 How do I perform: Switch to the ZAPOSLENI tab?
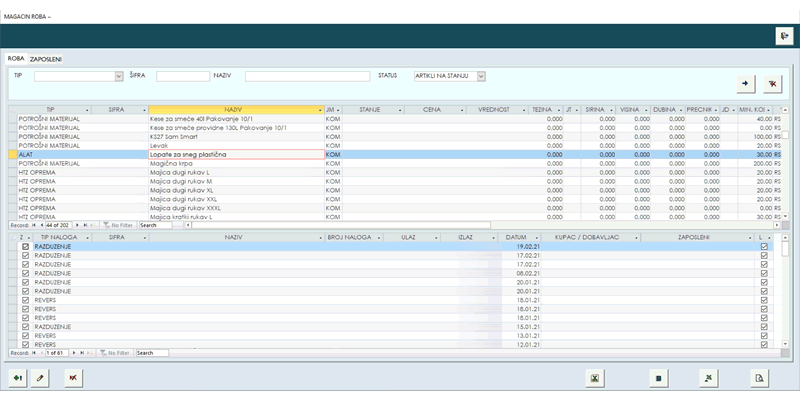point(46,59)
